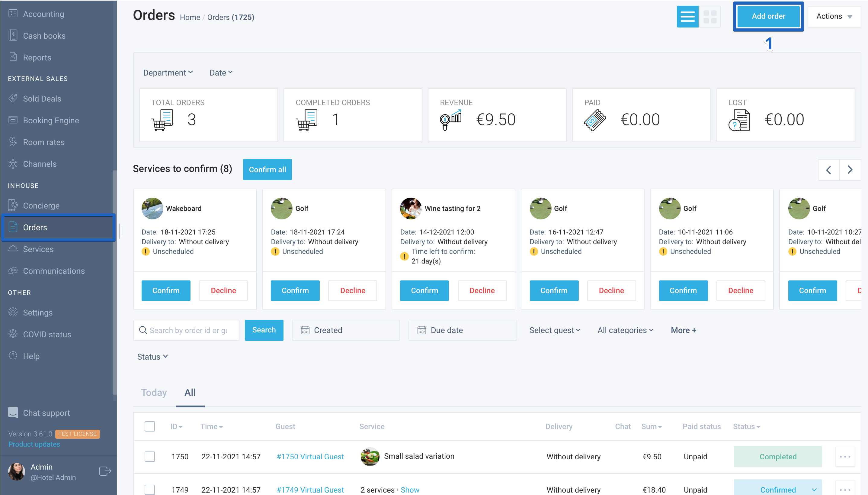Switch to the Today tab
Viewport: 868px width, 495px height.
(154, 392)
